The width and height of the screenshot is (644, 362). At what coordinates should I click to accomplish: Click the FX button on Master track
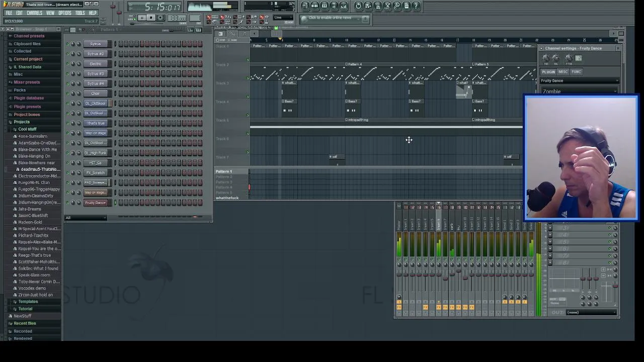(399, 307)
